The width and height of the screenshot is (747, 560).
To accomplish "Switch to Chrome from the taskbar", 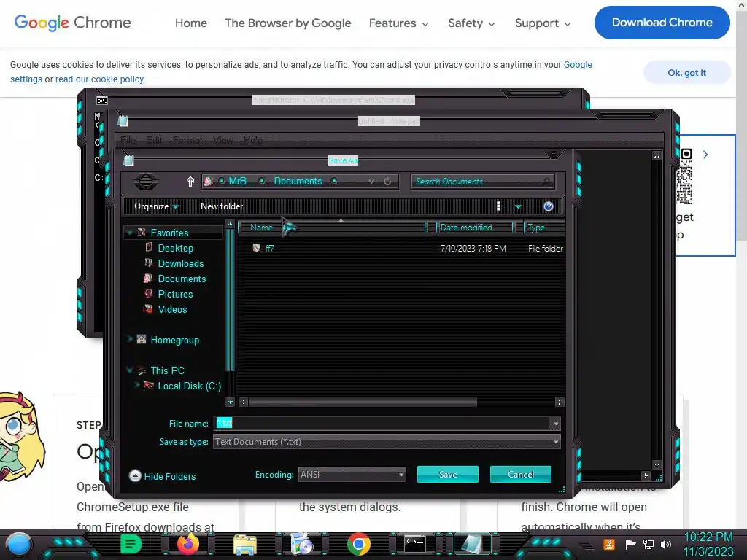I will [359, 544].
